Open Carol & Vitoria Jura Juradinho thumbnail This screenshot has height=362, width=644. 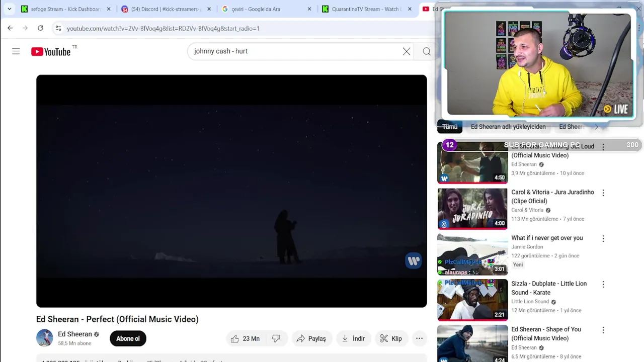pos(472,208)
